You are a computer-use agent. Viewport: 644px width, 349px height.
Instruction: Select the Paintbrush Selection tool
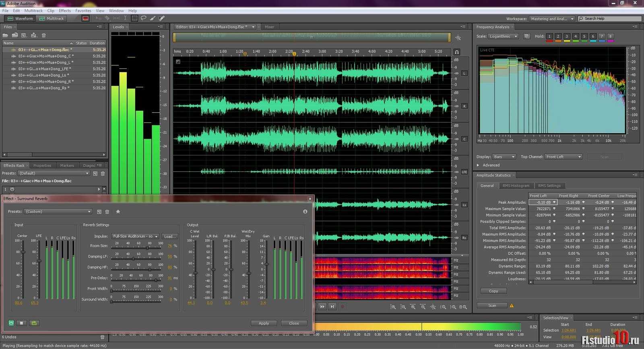click(153, 18)
